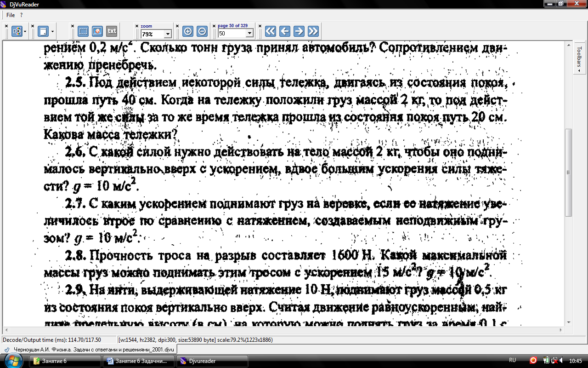Screen dimensions: 588x368
Task: Click the export selection as picture icon
Action: [97, 31]
